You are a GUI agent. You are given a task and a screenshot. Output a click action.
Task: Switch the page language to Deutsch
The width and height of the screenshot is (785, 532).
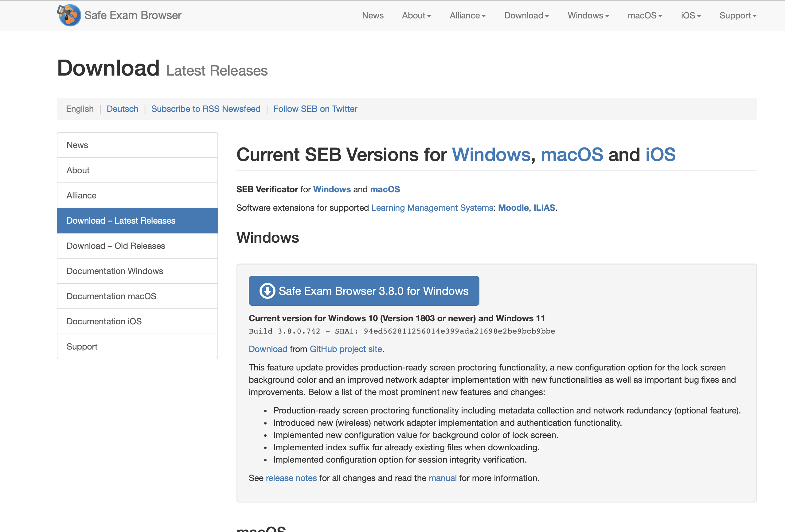click(122, 109)
